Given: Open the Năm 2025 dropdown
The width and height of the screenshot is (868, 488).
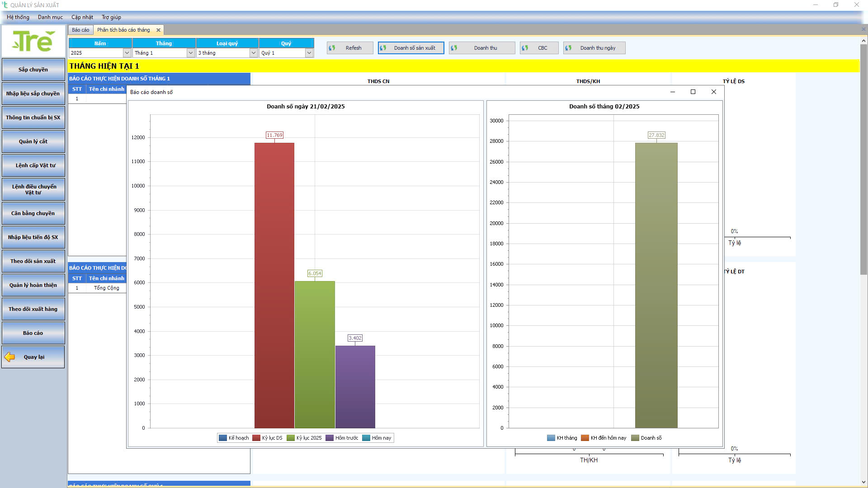Looking at the screenshot, I should (127, 53).
